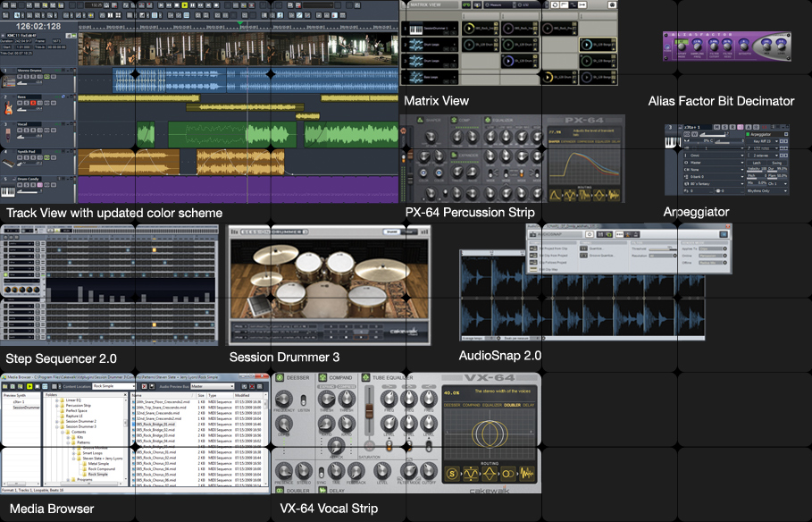Open the Audio Preview Bus Master dropdown
Viewport: 812px width, 522px height.
tap(213, 386)
